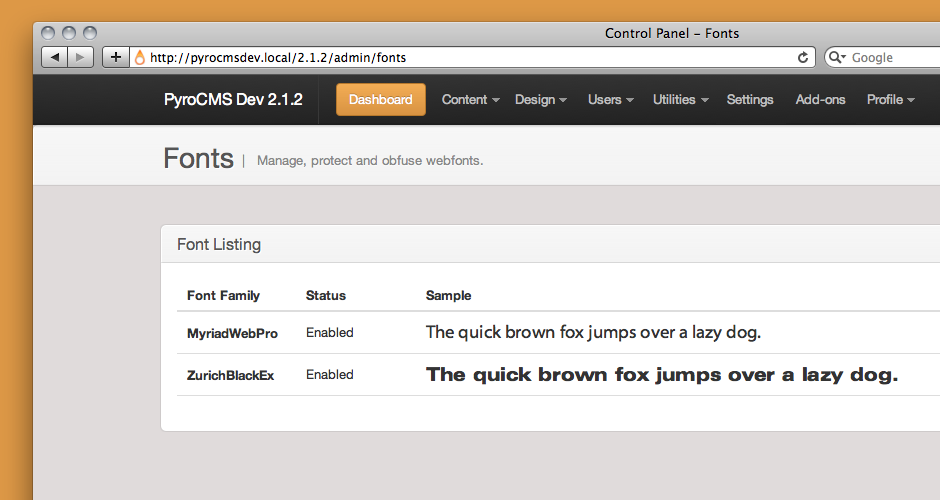
Task: Go back with the browser back arrow
Action: pyautogui.click(x=55, y=58)
